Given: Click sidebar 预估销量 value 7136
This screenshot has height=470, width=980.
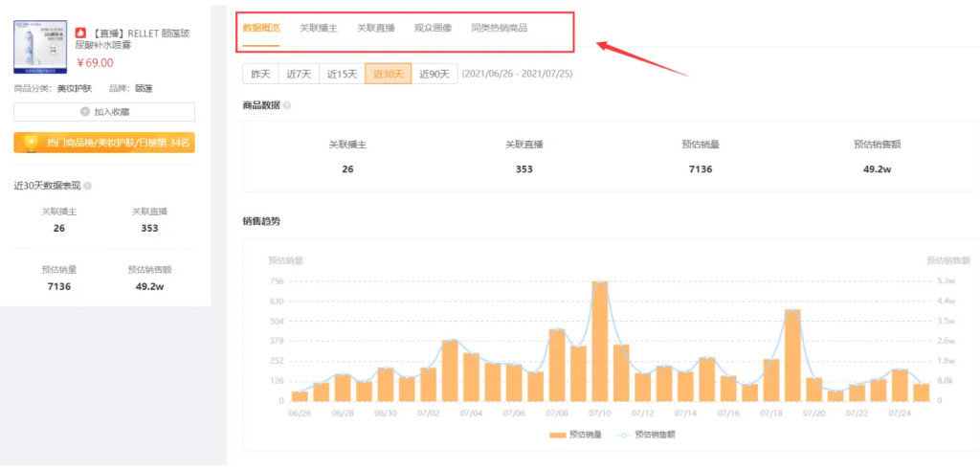Looking at the screenshot, I should [x=59, y=286].
